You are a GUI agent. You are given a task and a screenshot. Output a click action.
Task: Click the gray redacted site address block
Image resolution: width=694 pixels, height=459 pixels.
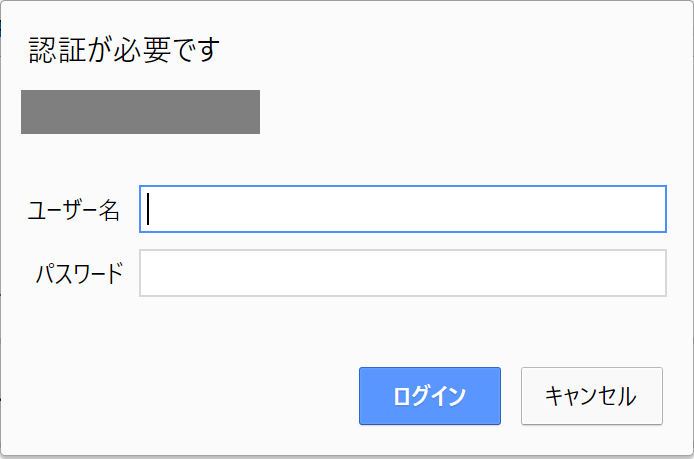point(140,111)
